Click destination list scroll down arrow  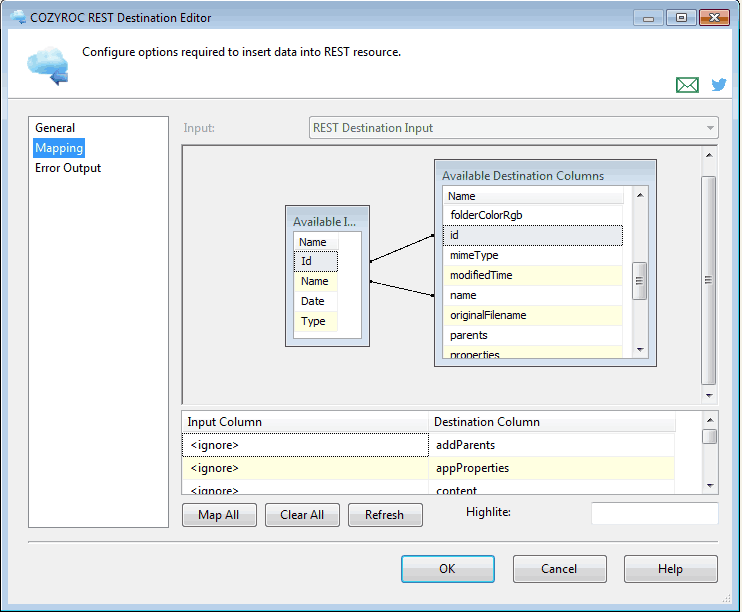(640, 350)
